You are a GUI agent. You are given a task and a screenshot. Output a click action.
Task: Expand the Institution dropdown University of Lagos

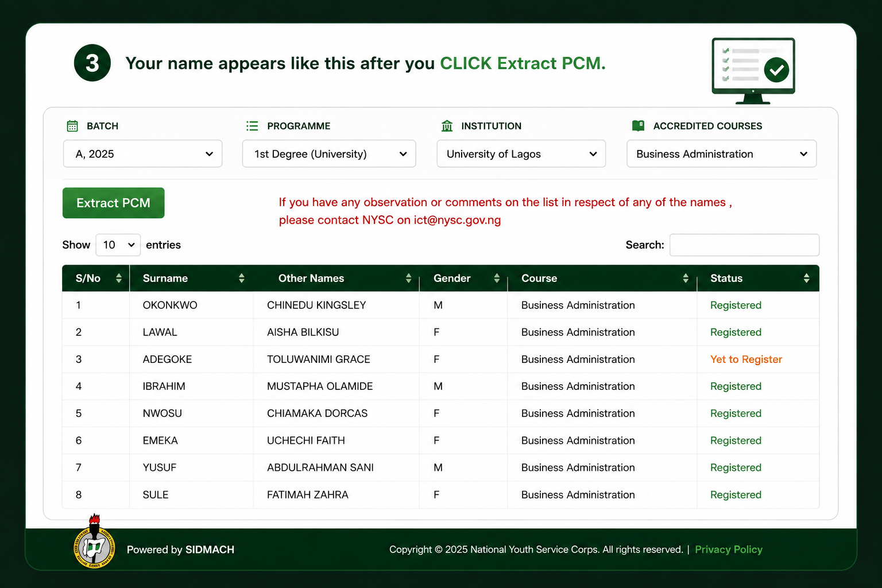tap(521, 154)
